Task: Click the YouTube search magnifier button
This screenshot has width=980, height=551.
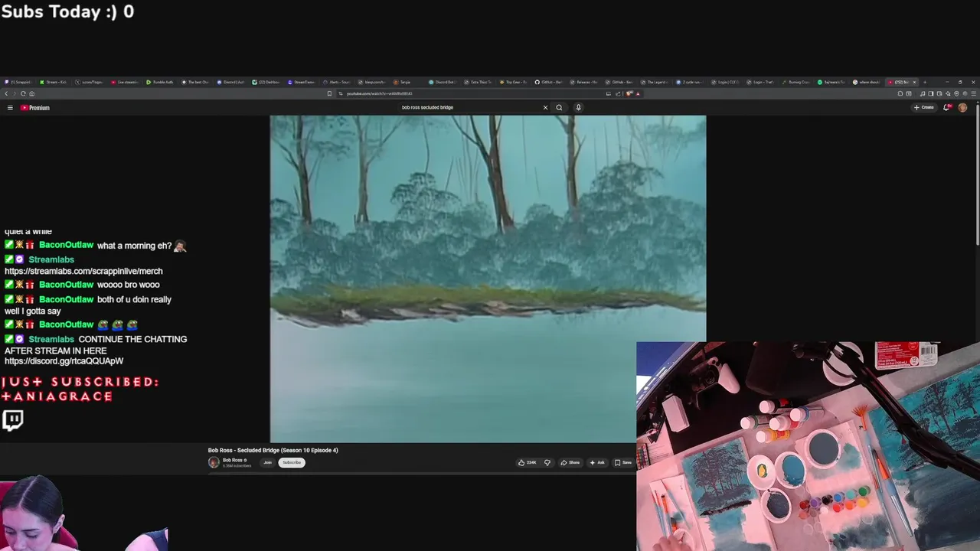Action: click(x=559, y=108)
